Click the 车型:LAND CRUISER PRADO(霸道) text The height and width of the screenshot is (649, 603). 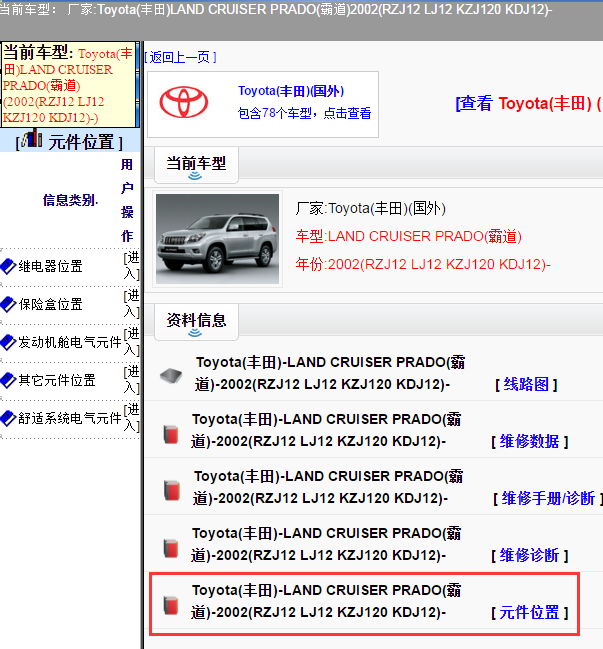pyautogui.click(x=408, y=236)
